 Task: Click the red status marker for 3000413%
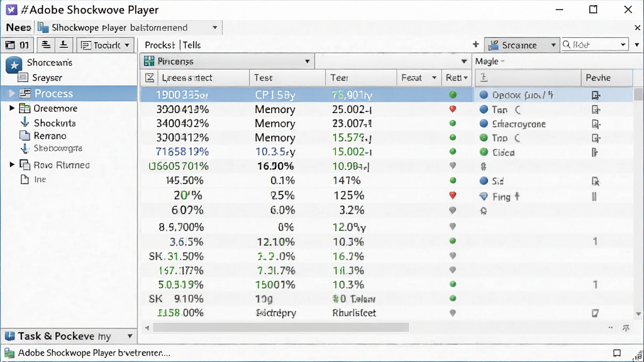coord(453,109)
